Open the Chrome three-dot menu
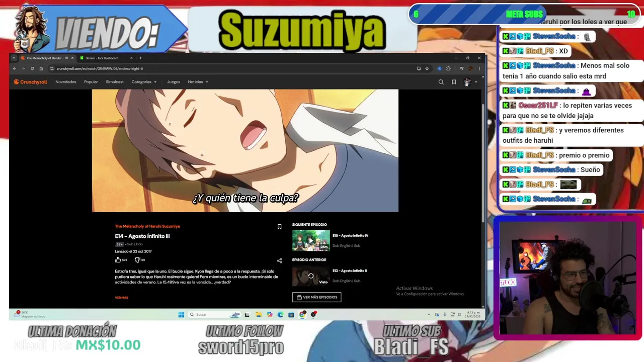644x362 pixels. (479, 68)
